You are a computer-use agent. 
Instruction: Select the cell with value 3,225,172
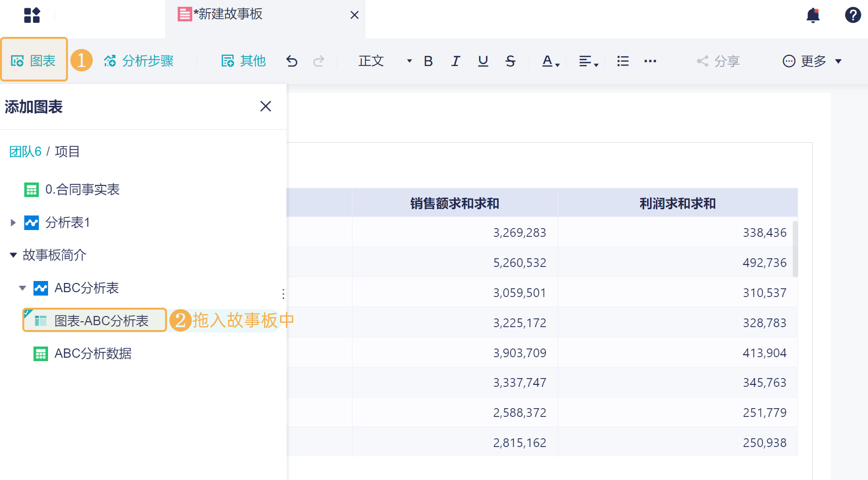455,323
